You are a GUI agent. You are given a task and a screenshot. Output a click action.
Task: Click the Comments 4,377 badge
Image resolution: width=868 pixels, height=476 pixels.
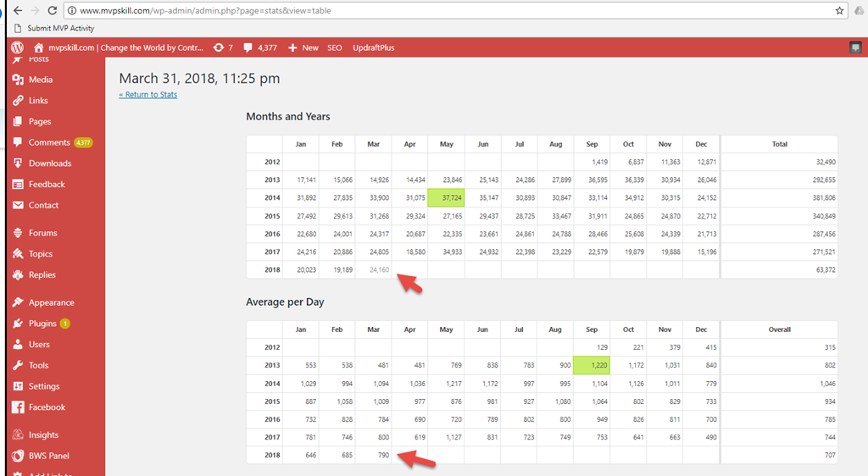83,142
